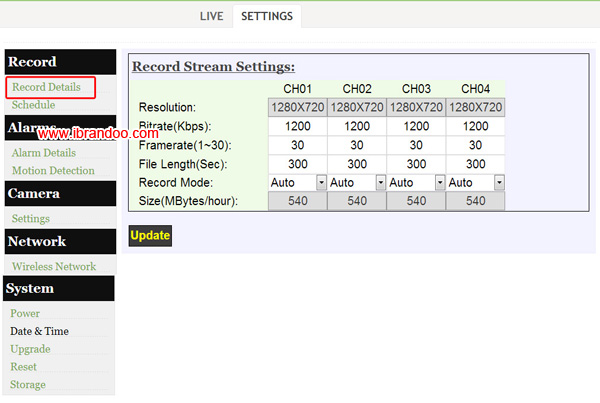Open the Storage page

28,384
